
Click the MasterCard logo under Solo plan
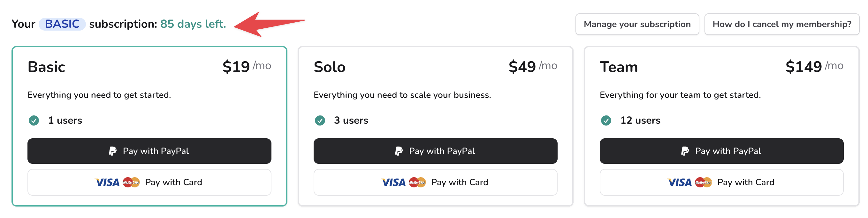point(417,182)
